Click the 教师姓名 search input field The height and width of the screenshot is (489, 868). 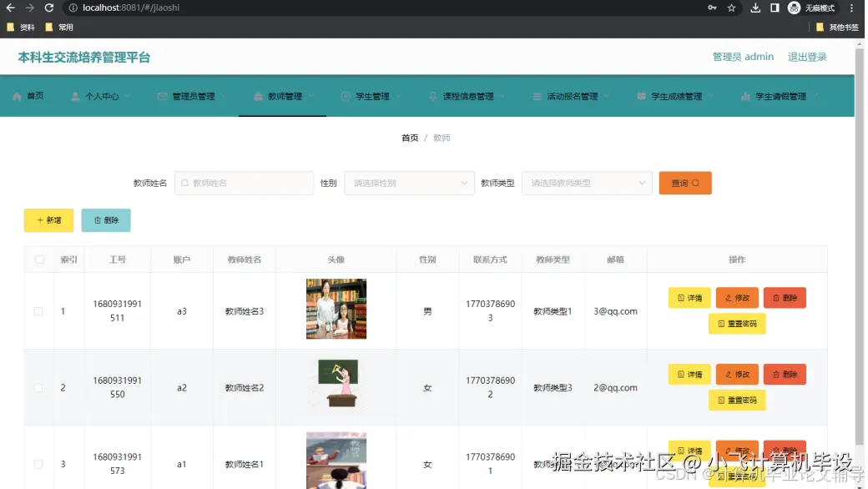tap(244, 183)
